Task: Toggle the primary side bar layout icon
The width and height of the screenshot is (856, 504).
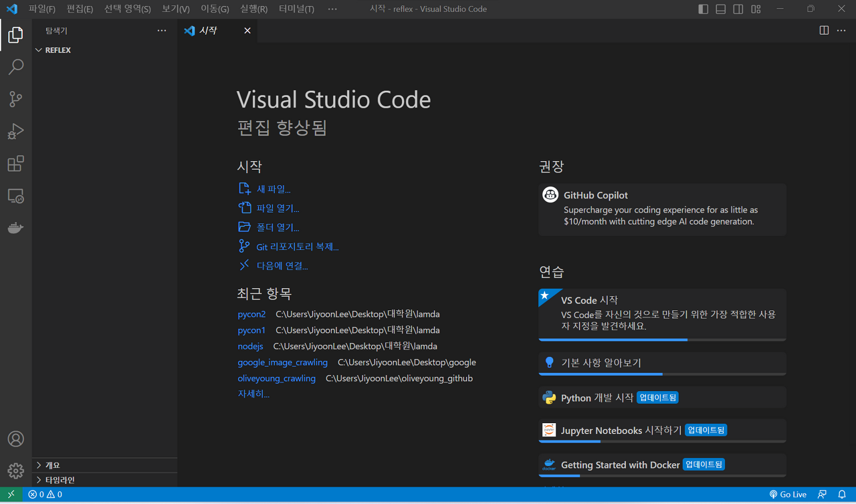Action: click(x=703, y=9)
